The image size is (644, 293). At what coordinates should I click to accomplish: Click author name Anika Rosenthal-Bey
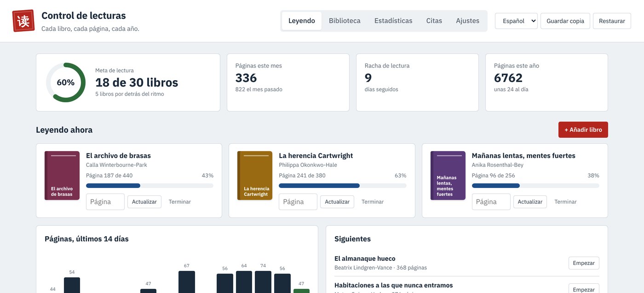498,165
